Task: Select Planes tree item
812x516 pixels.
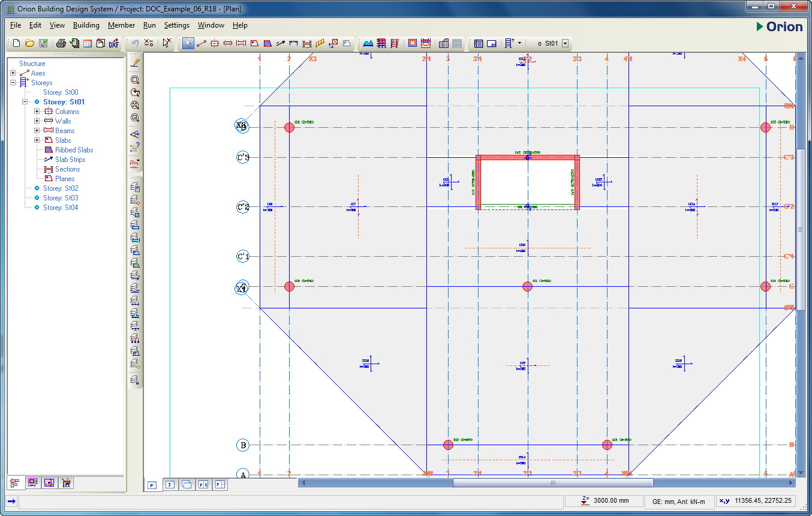Action: coord(65,179)
